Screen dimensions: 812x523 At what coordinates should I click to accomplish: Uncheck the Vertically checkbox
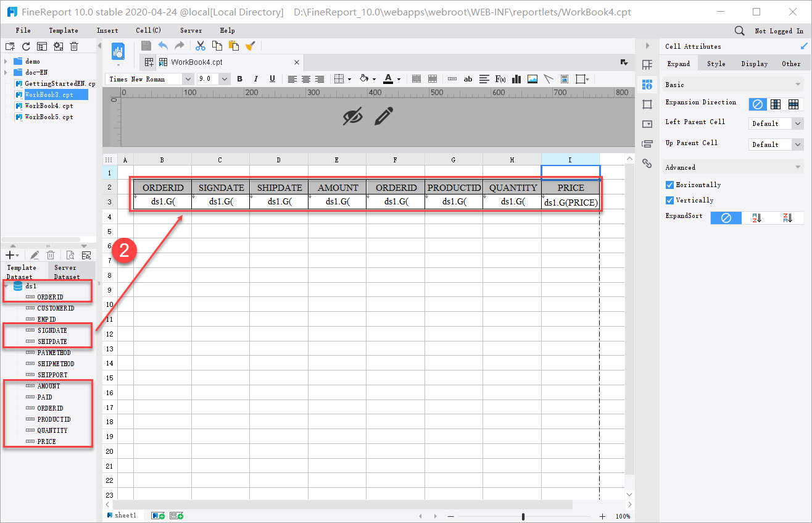click(x=670, y=200)
